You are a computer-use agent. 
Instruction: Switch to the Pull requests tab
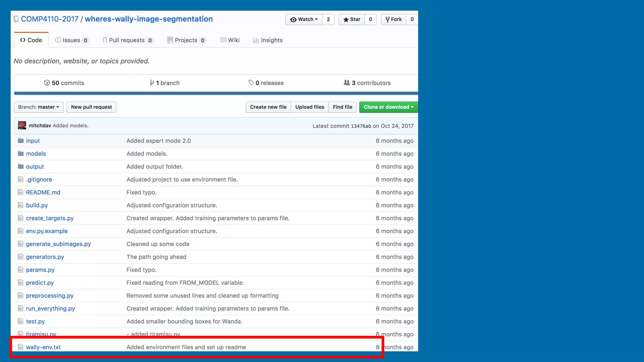[128, 40]
